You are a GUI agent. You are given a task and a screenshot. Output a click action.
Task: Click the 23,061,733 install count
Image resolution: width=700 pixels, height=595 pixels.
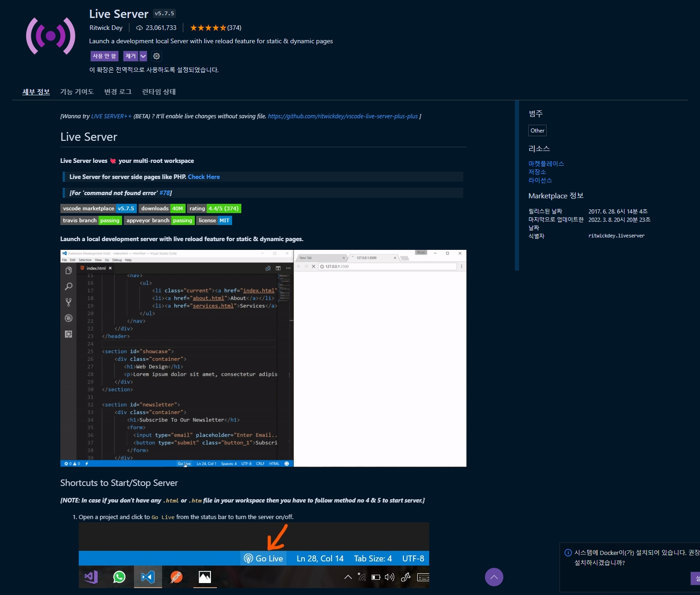(161, 28)
